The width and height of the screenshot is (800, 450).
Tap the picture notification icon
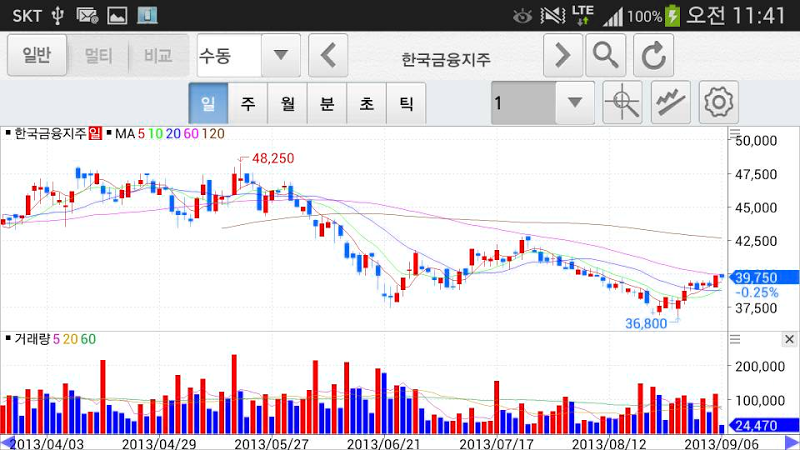117,16
